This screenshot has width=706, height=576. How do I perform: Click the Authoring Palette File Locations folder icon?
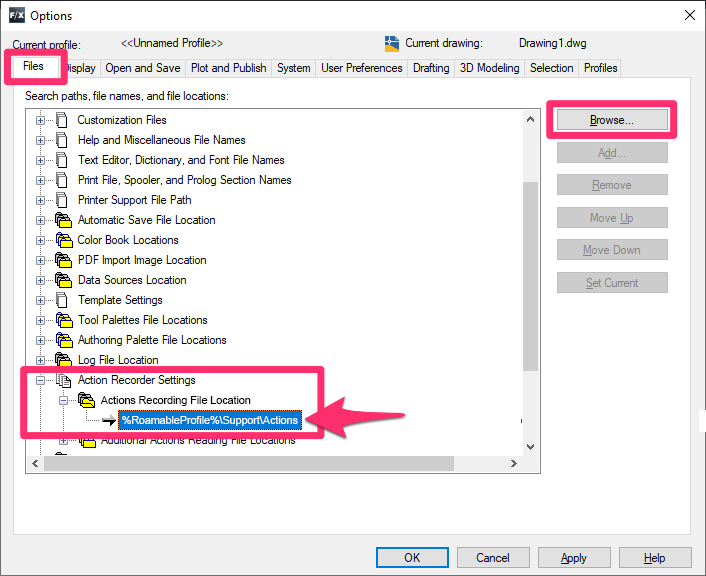point(63,340)
